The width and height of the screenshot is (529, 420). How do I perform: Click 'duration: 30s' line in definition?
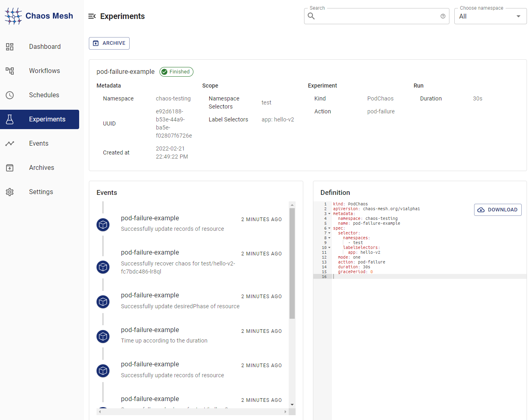click(x=354, y=267)
